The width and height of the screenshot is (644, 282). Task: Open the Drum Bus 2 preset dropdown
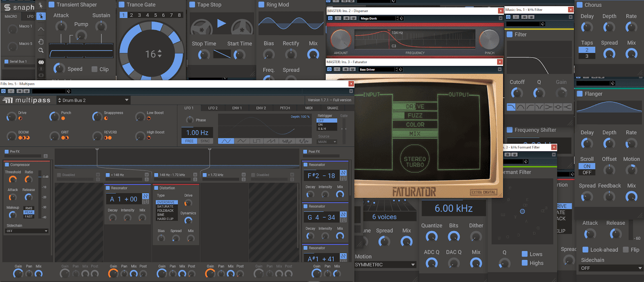point(93,100)
